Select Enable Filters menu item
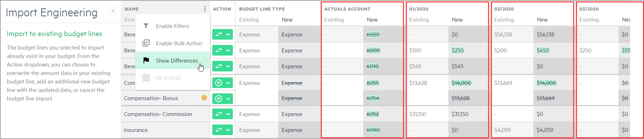 pyautogui.click(x=173, y=26)
